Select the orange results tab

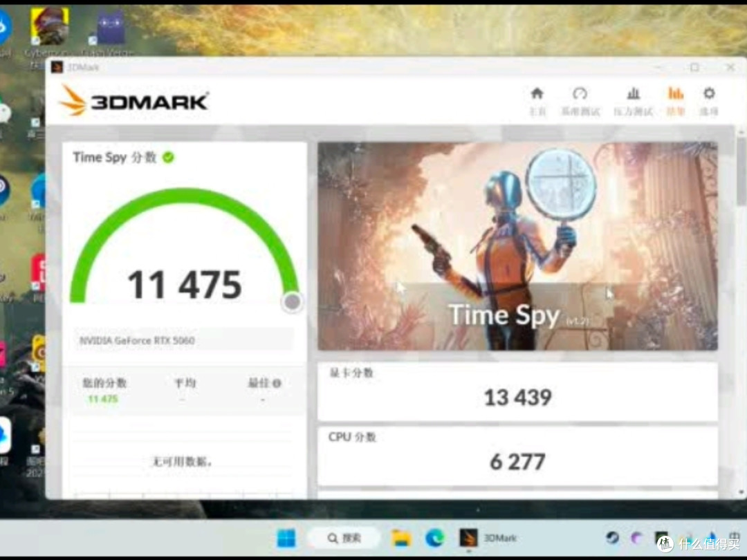[675, 101]
